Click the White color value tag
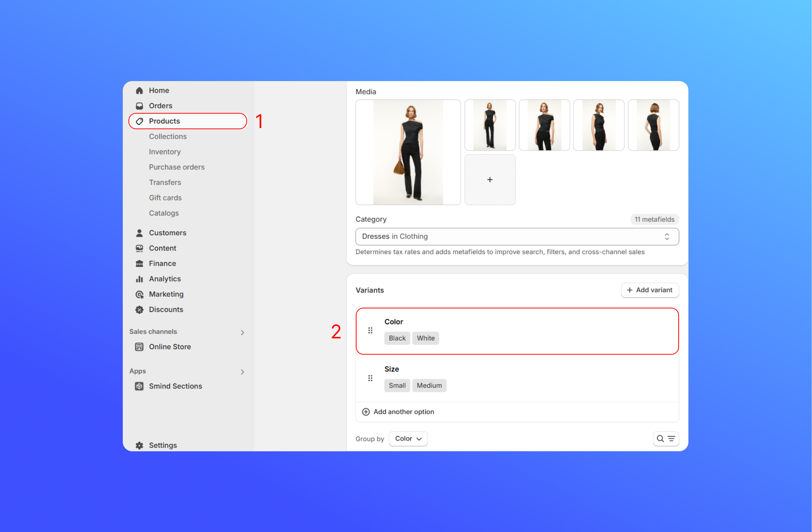The width and height of the screenshot is (812, 532). tap(426, 338)
